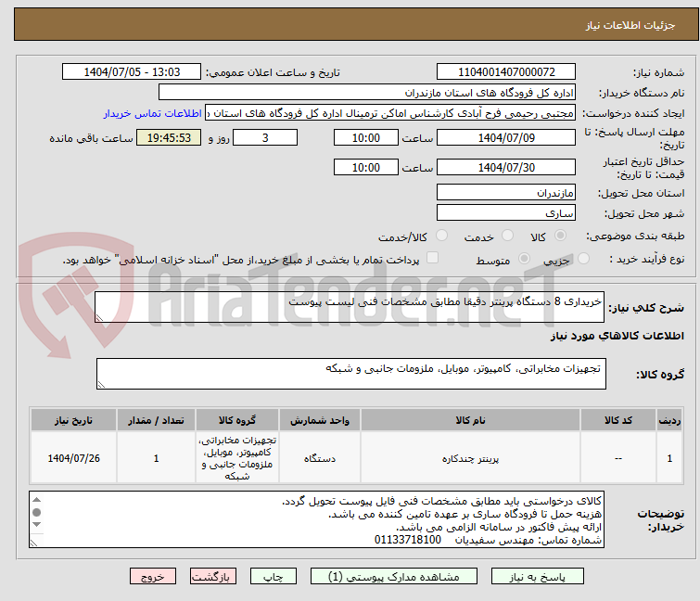700x601 pixels.
Task: Click the دستگاه unit cell
Action: click(x=320, y=458)
